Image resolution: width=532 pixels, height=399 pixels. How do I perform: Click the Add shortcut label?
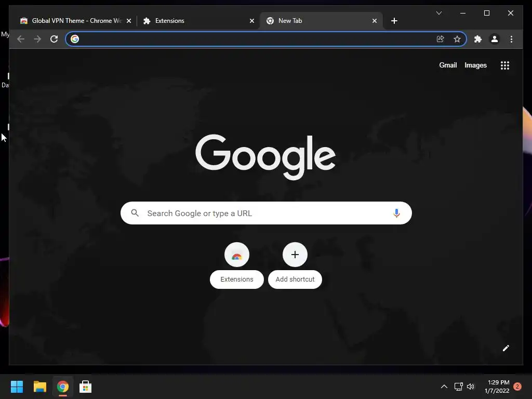(x=295, y=279)
